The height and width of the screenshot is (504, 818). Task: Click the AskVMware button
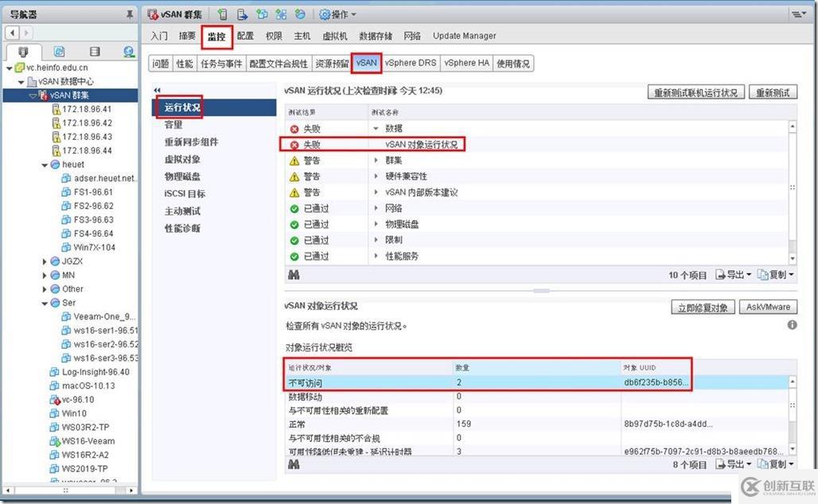tap(768, 307)
